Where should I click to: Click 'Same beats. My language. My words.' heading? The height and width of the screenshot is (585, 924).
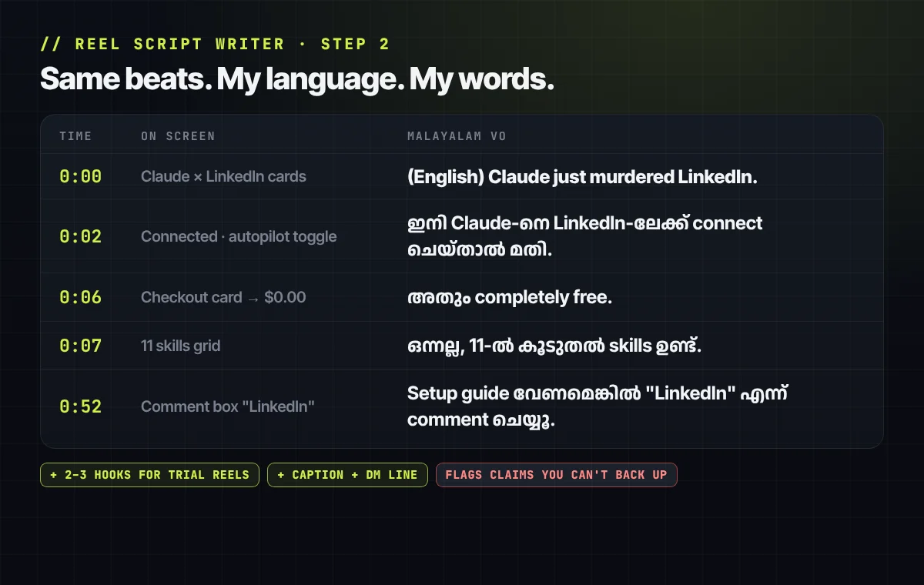point(296,79)
